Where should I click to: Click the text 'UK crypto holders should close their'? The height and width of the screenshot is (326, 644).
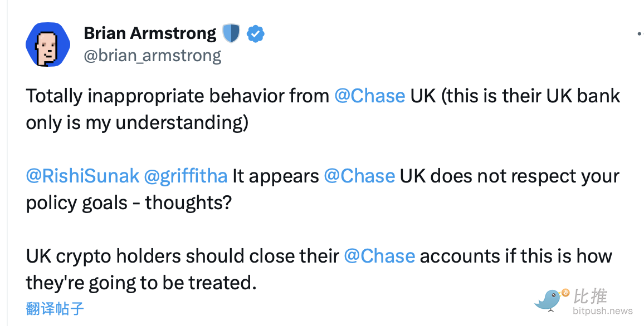(x=183, y=256)
